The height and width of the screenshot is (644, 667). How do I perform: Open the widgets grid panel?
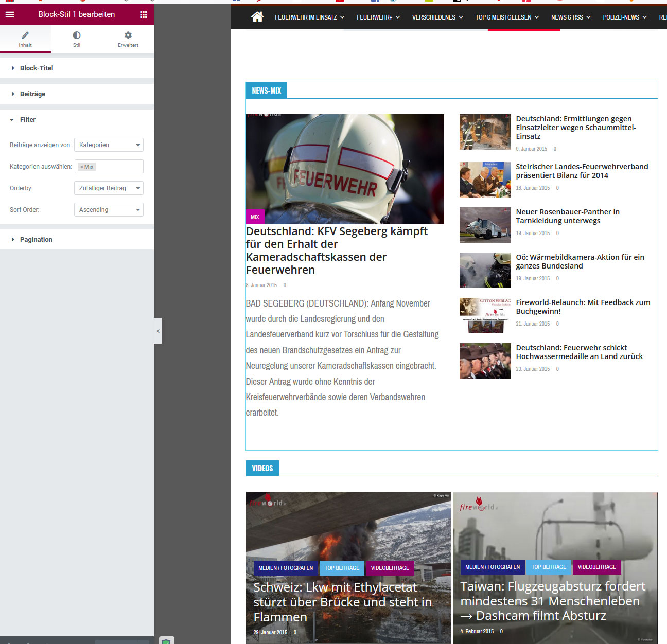[x=144, y=14]
